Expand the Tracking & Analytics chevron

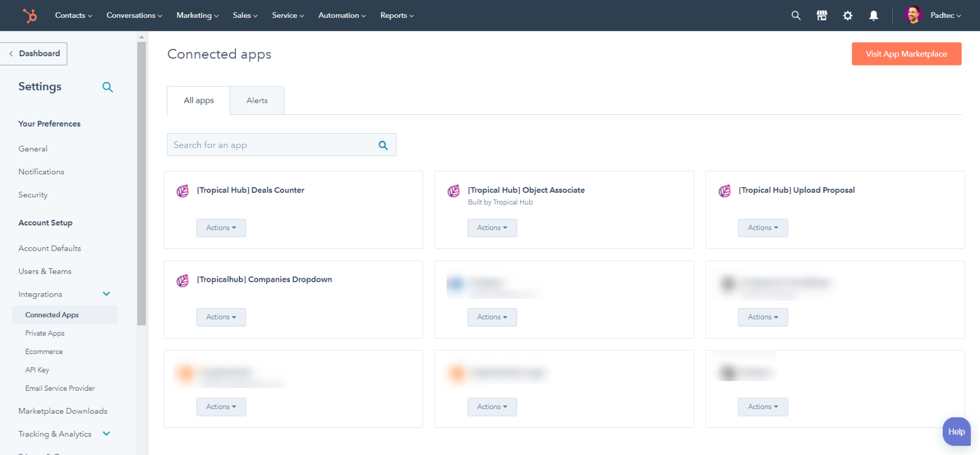pos(106,434)
